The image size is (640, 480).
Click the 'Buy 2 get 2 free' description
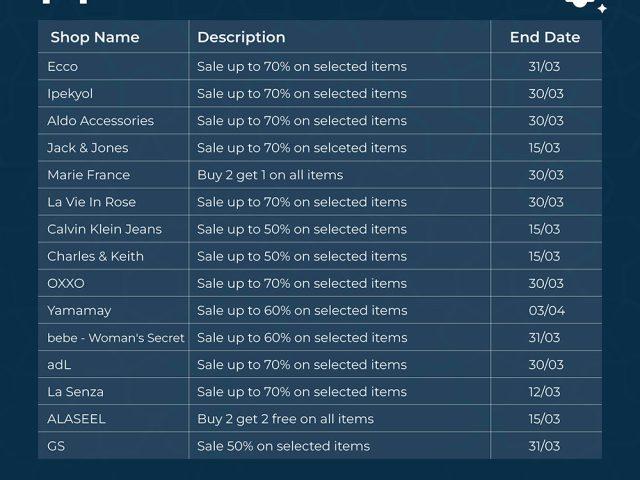285,419
